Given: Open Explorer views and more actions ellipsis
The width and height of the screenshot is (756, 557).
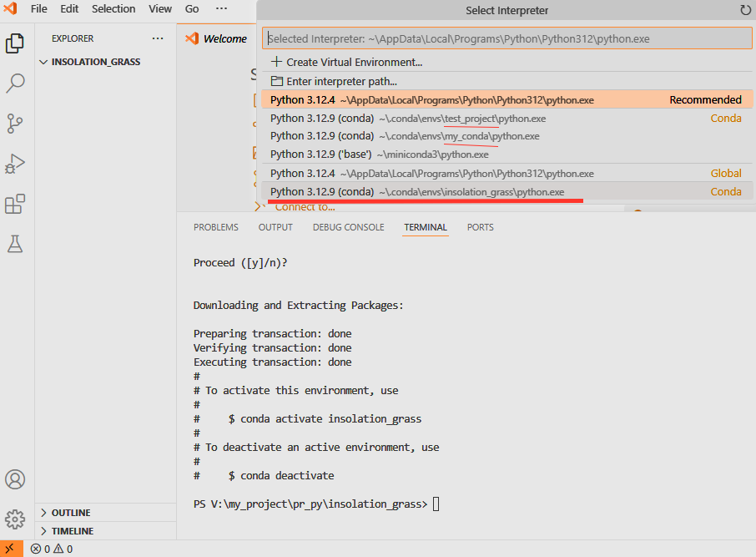Looking at the screenshot, I should (x=158, y=38).
